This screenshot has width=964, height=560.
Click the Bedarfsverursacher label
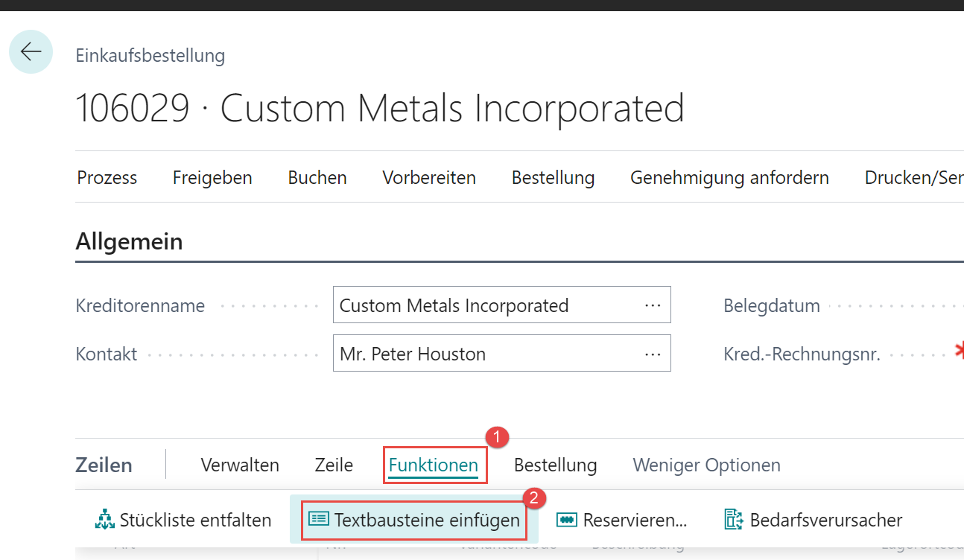click(826, 520)
